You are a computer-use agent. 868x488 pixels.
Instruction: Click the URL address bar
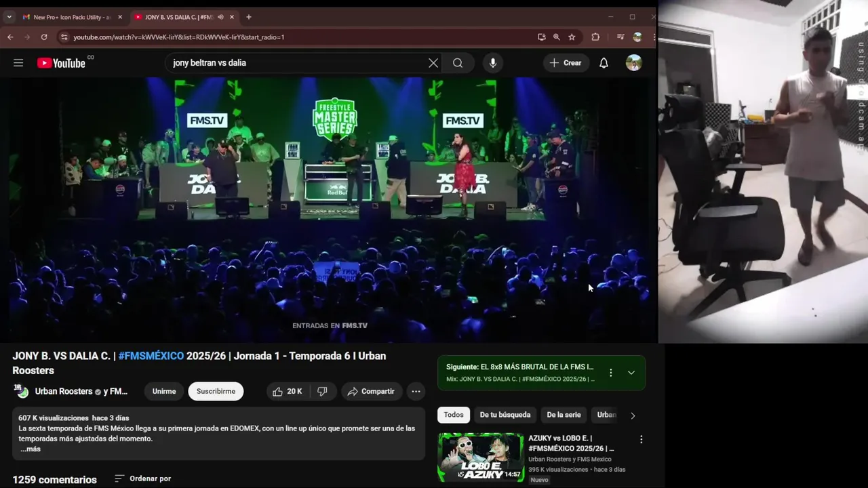coord(298,37)
